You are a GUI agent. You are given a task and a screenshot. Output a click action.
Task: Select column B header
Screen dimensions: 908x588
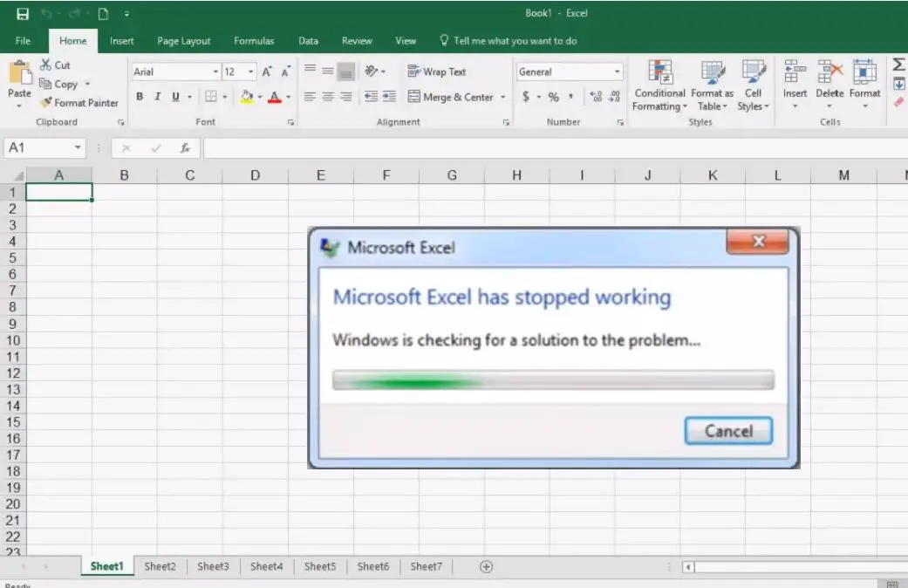point(124,175)
